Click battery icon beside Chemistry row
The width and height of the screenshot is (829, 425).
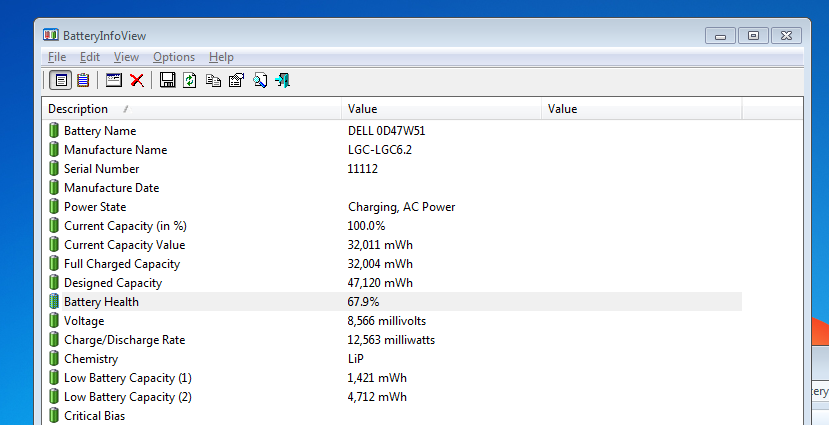click(x=53, y=358)
